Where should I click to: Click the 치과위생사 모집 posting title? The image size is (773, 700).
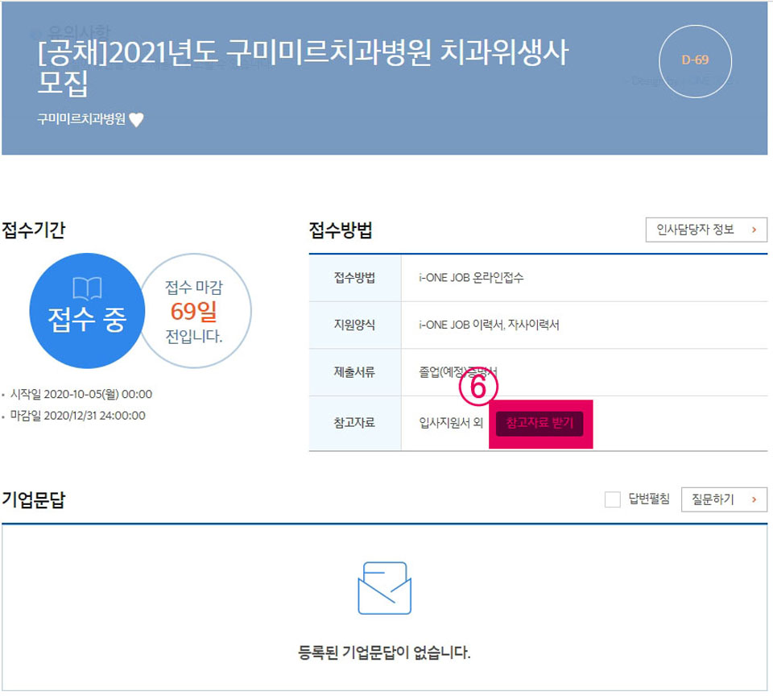[x=303, y=68]
